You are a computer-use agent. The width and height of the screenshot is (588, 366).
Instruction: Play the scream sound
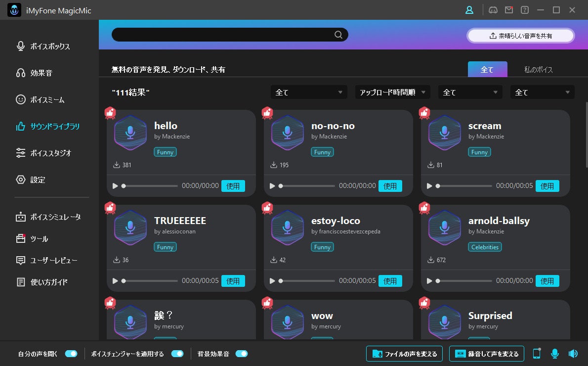(x=429, y=186)
